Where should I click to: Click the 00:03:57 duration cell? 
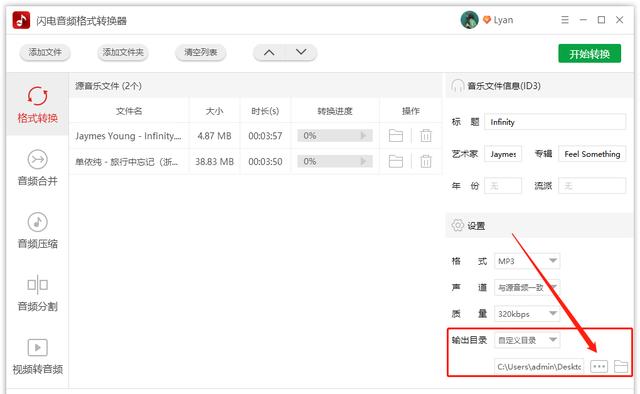pos(265,136)
